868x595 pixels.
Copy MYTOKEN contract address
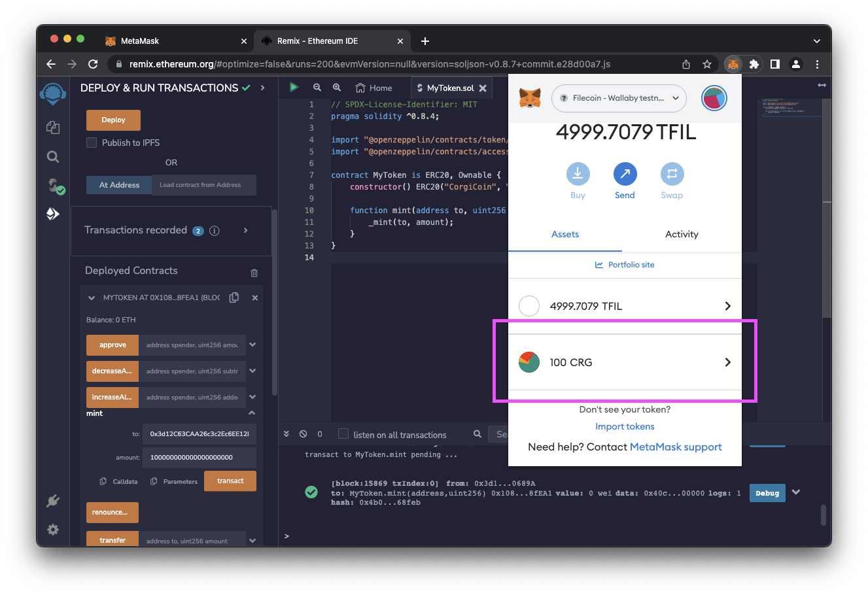point(234,297)
